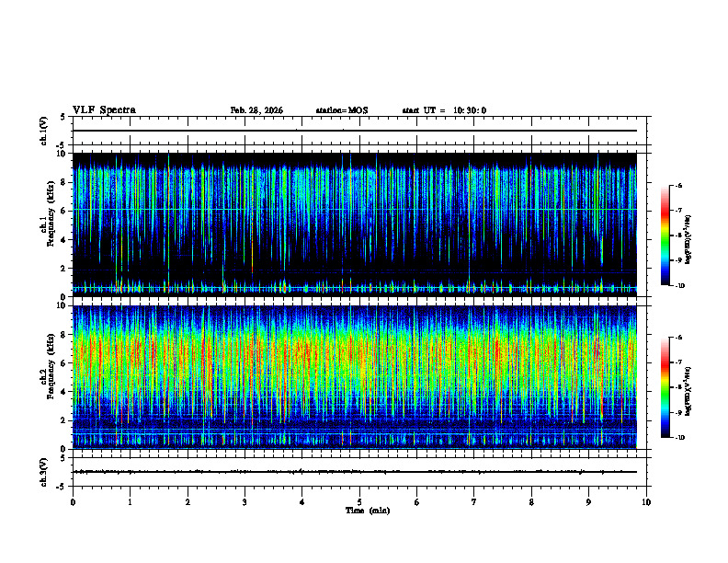
Task: Select the ch.1 colorbar log(PSD) label
Action: click(688, 239)
